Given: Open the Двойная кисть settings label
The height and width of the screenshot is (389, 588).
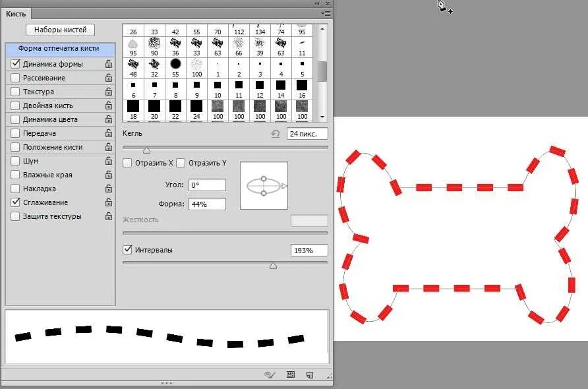Looking at the screenshot, I should 48,105.
